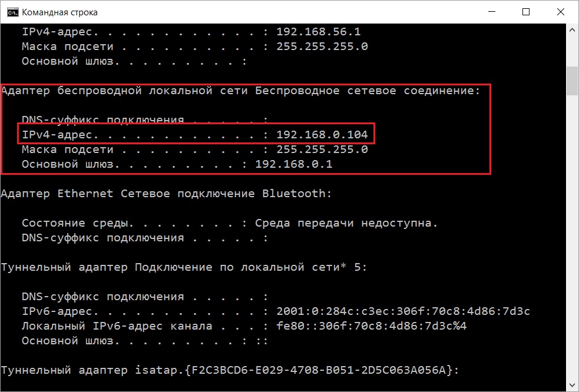Maximize the Командная строка window

(x=526, y=12)
